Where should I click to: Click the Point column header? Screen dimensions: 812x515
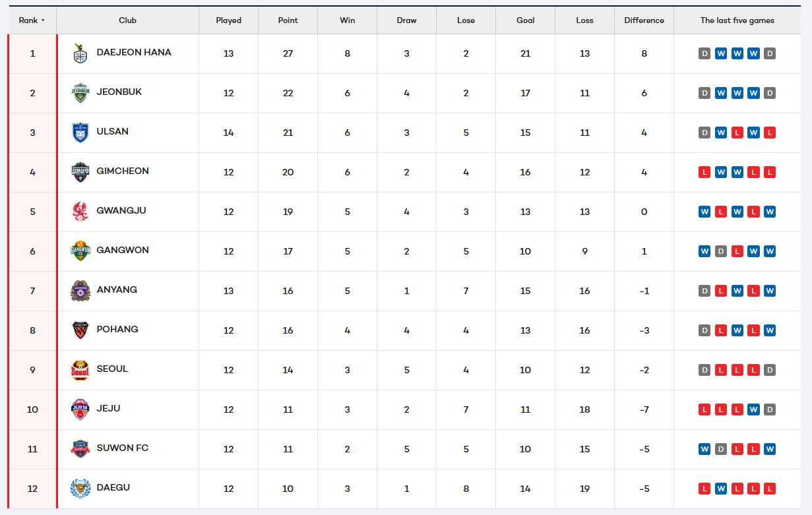click(288, 20)
